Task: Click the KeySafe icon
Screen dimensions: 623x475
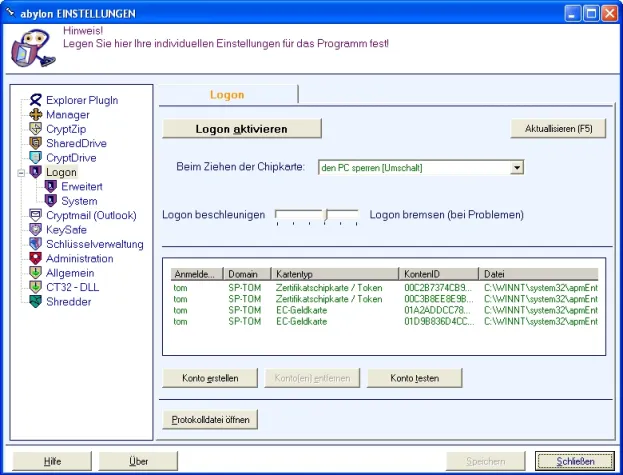Action: [x=36, y=230]
